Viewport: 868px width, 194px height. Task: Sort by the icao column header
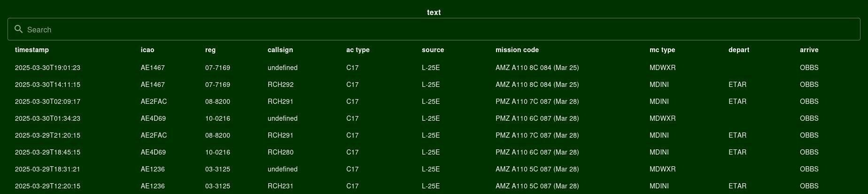[x=147, y=50]
